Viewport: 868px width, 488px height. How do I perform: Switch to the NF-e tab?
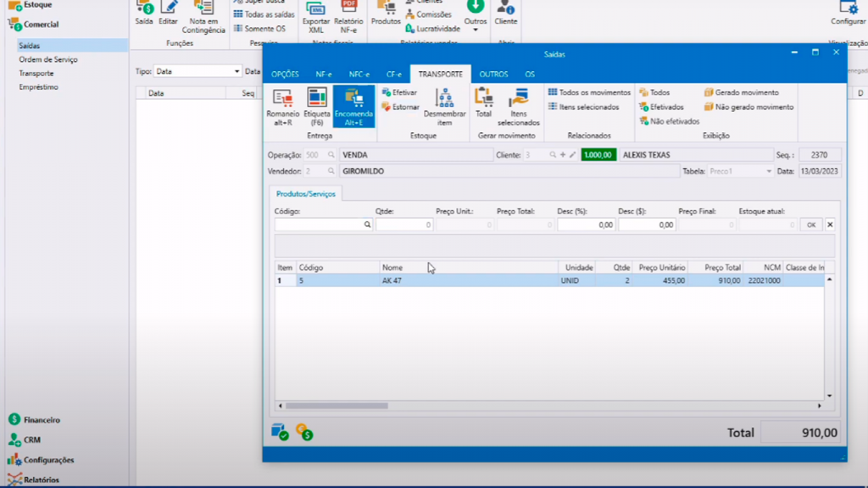[x=323, y=75]
